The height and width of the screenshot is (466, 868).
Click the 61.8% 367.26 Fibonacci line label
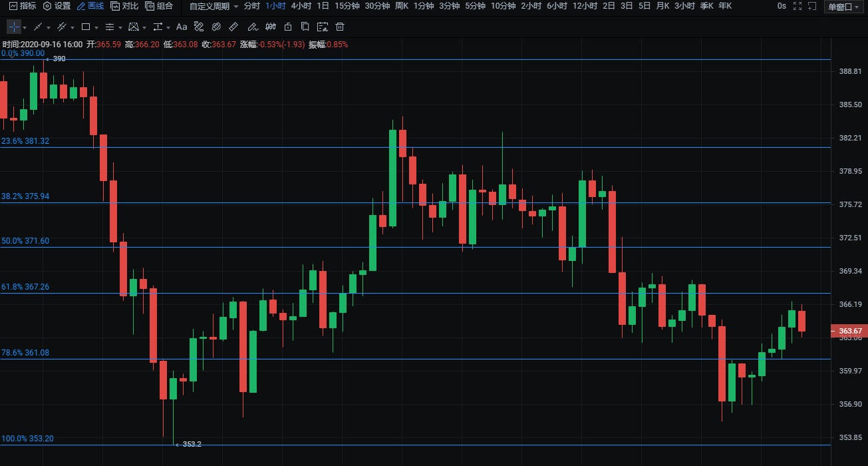(25, 287)
